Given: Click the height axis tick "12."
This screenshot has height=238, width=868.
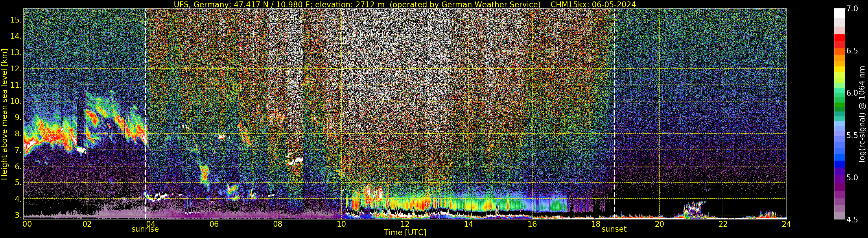Looking at the screenshot, I should (16, 69).
